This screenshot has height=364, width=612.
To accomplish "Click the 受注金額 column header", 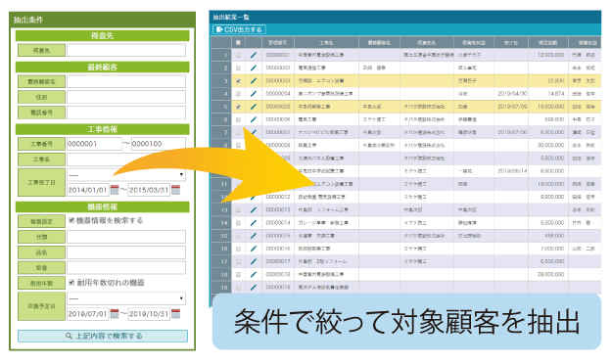I will point(548,42).
